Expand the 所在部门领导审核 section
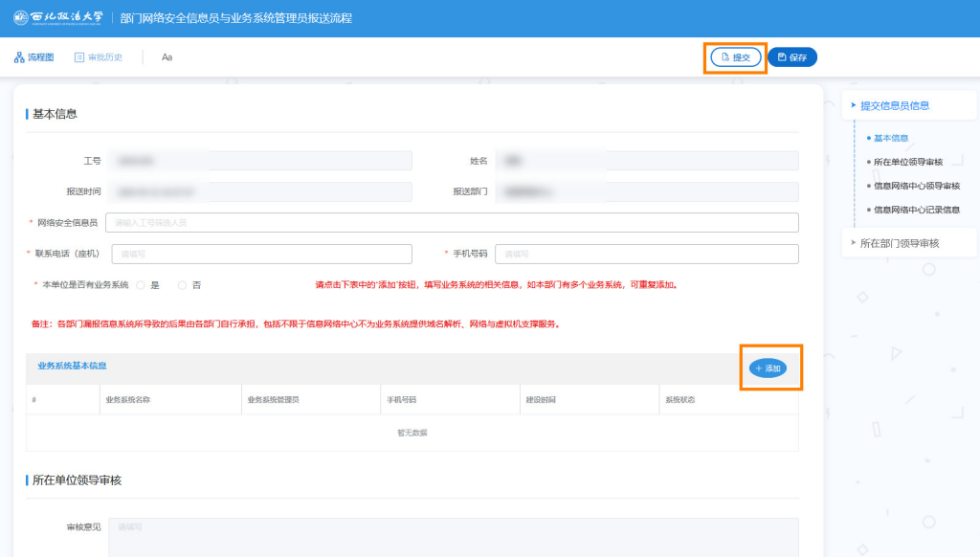 point(853,243)
